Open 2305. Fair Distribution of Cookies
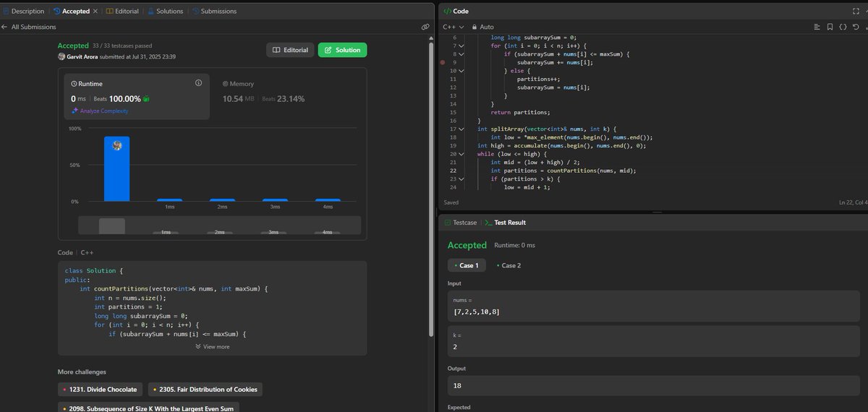Image resolution: width=868 pixels, height=412 pixels. 205,390
